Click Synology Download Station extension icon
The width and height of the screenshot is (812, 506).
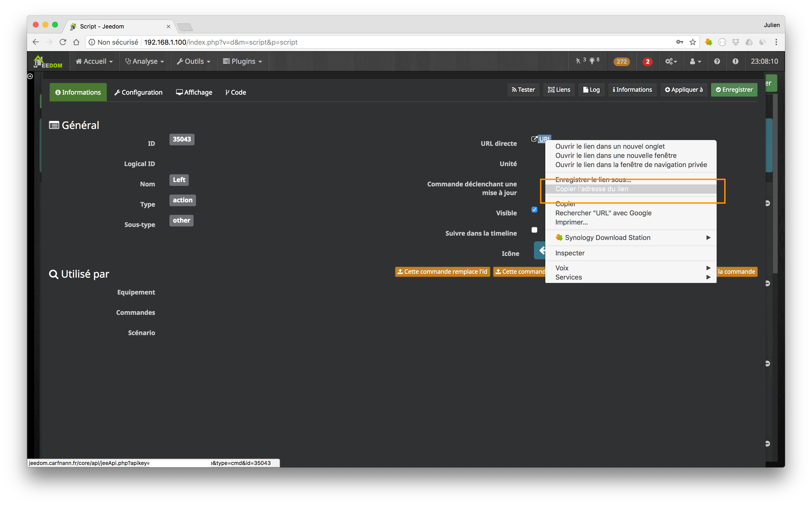708,42
